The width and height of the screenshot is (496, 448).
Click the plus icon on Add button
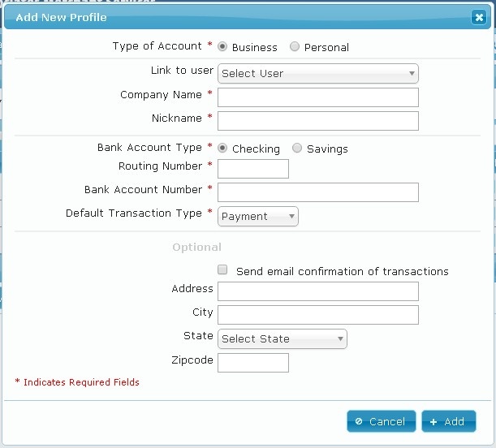433,422
